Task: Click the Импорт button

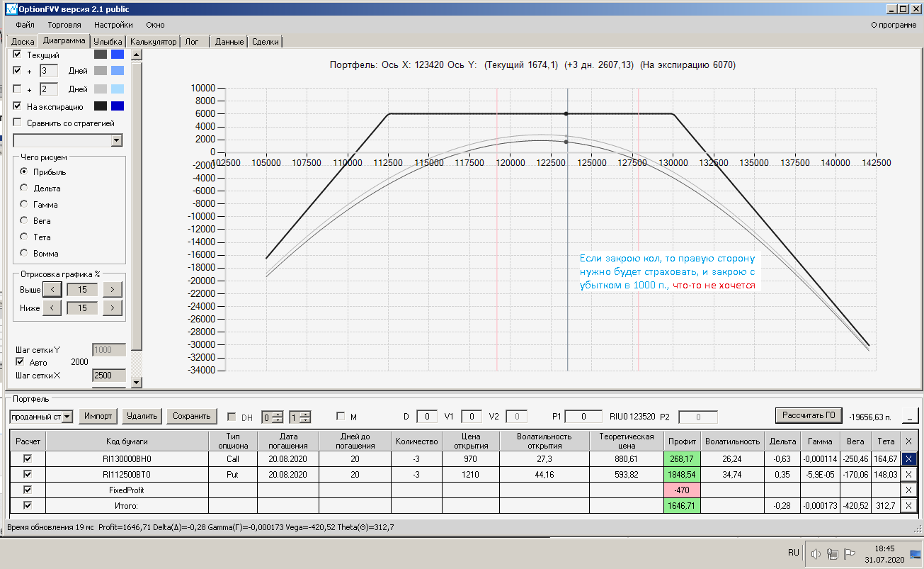Action: click(98, 416)
